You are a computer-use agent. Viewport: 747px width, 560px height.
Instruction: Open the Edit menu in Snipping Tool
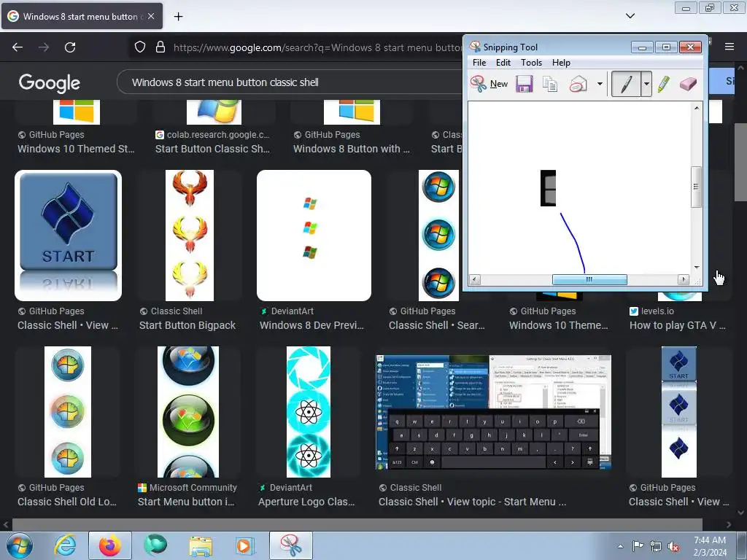coord(503,63)
